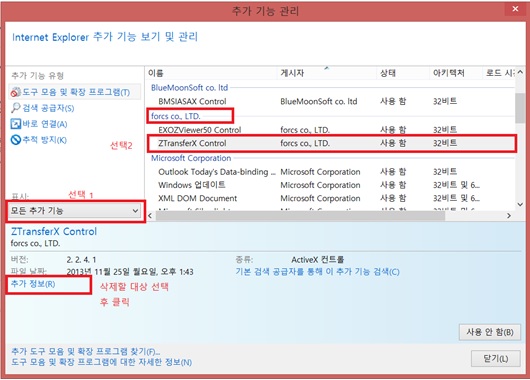Sort the list by the 상태 column
The width and height of the screenshot is (530, 380).
(x=403, y=73)
